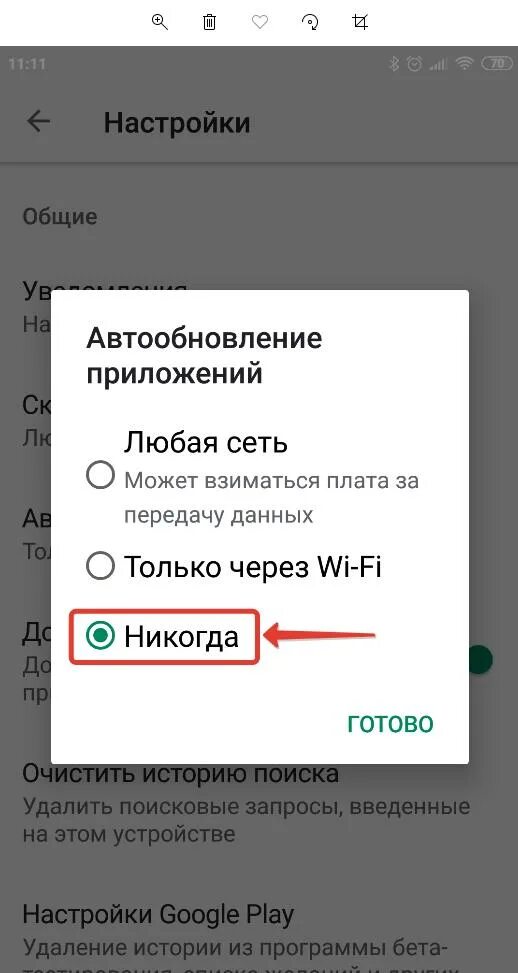This screenshot has height=973, width=518.
Task: Tap the Автообновление приложений dialog title
Action: (x=204, y=357)
